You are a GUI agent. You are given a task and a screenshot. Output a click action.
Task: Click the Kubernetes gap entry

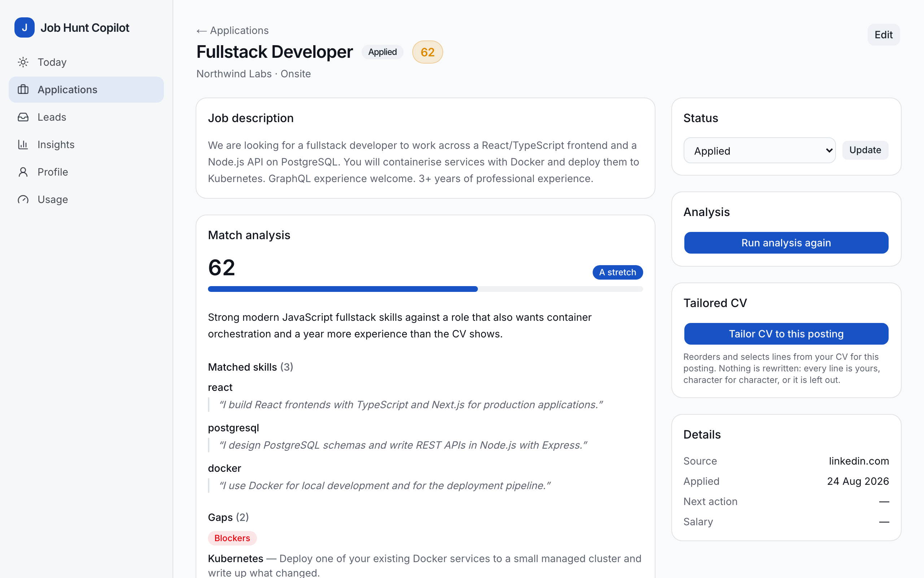[x=424, y=565]
